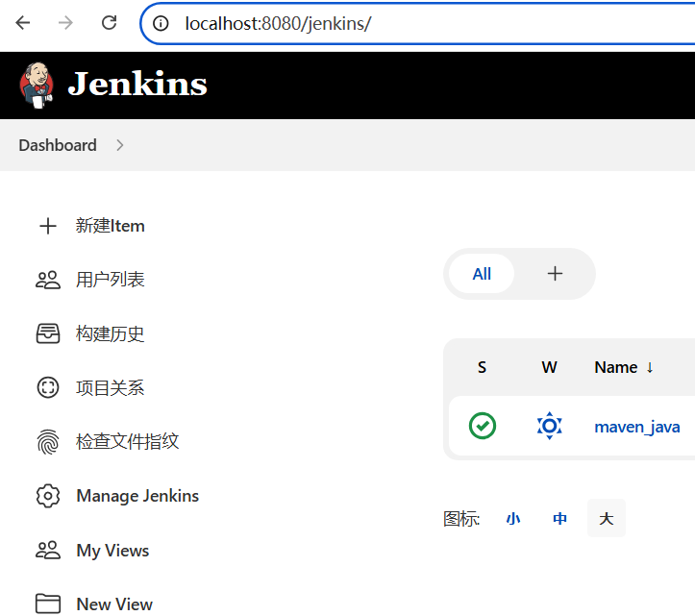
Task: Go forward with the browser forward arrow
Action: point(65,23)
